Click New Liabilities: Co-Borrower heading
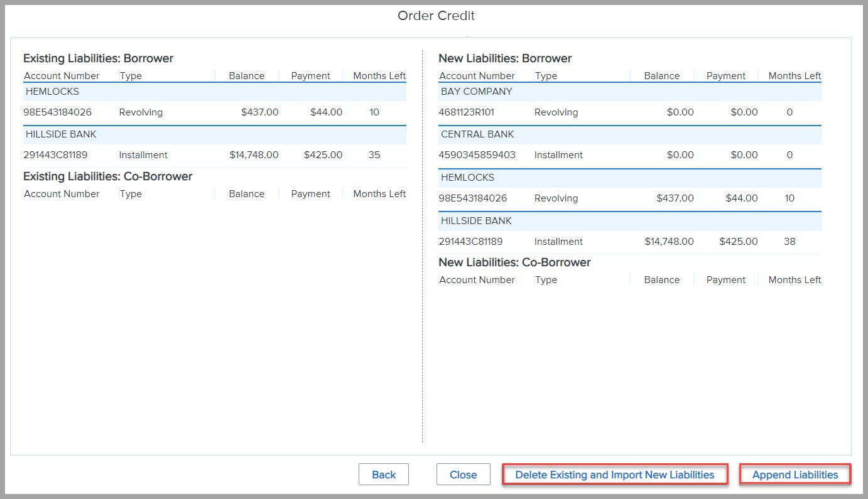 coord(514,262)
